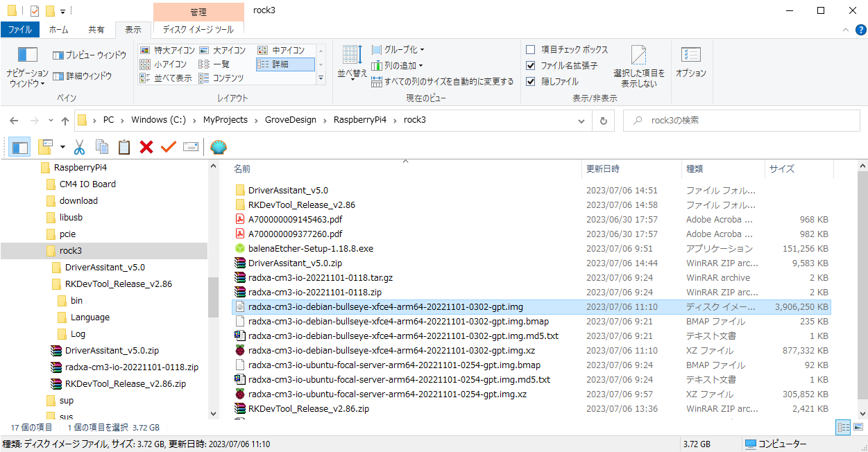This screenshot has height=452, width=868.
Task: Select 並べて表示 layout
Action: 166,78
